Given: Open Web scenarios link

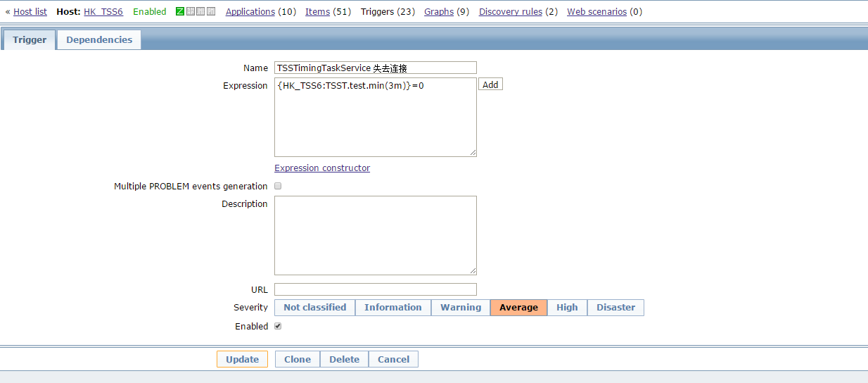Looking at the screenshot, I should pyautogui.click(x=596, y=12).
